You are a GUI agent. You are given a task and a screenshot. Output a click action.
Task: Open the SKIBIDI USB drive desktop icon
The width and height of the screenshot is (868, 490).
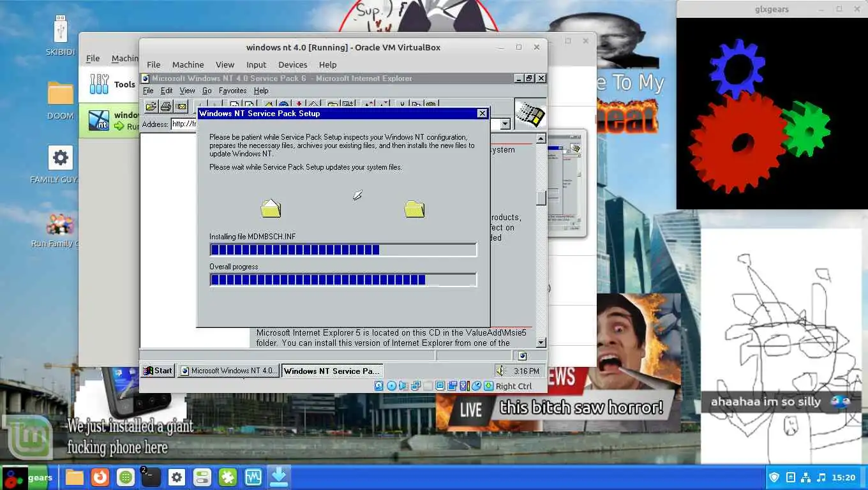(x=61, y=35)
